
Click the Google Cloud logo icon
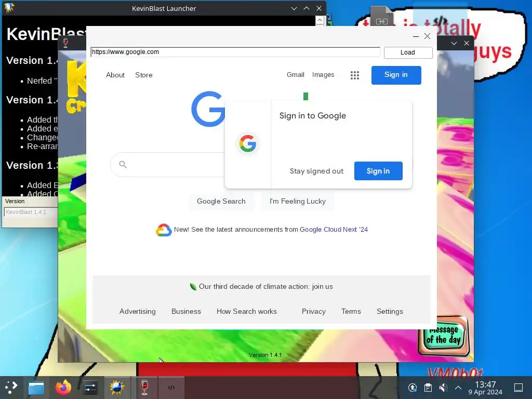click(164, 230)
